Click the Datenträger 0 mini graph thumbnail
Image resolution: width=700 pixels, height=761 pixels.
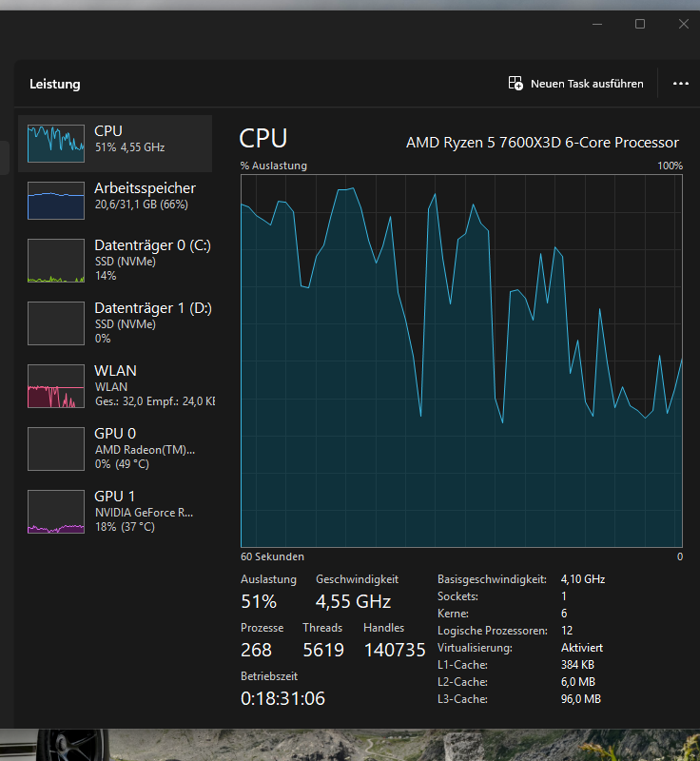pyautogui.click(x=56, y=261)
